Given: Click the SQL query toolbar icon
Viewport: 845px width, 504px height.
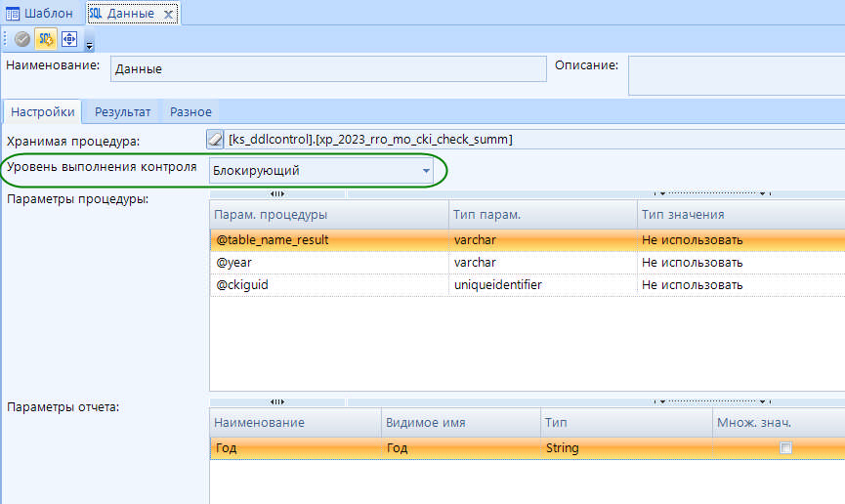Looking at the screenshot, I should click(x=45, y=39).
